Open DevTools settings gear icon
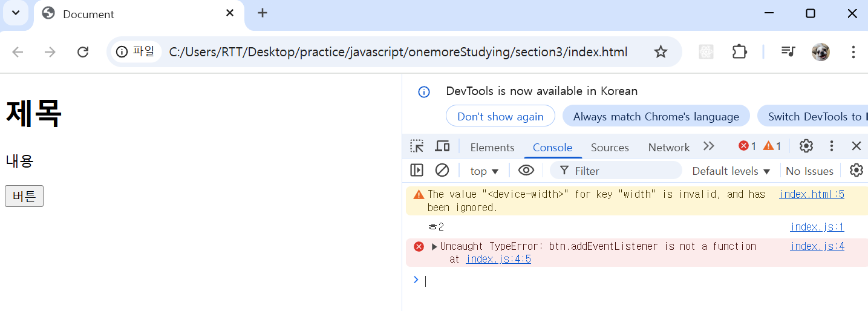The width and height of the screenshot is (868, 311). click(806, 146)
